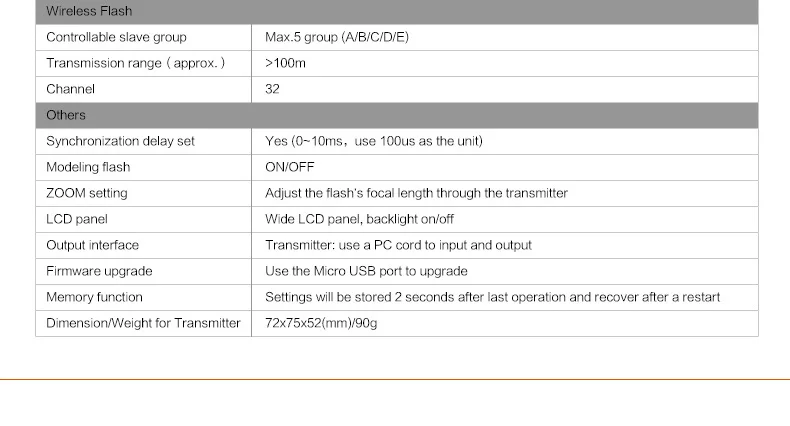Click the flash's focal length description
Viewport: 790px width, 426px height.
tap(416, 193)
